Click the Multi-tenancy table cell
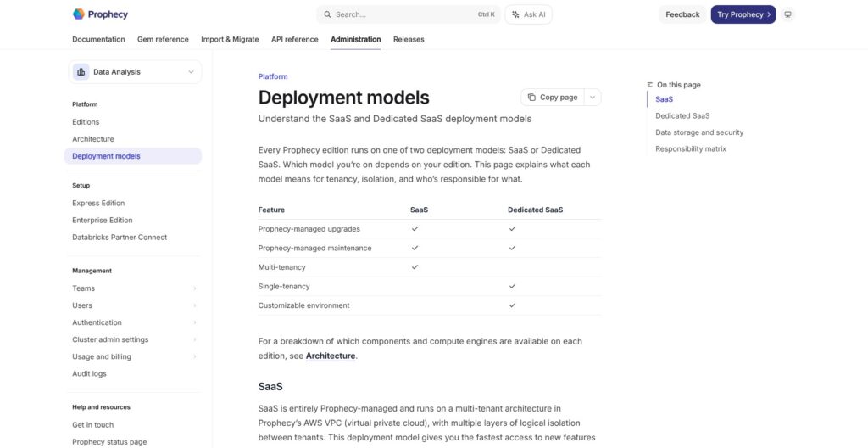Viewport: 868px width, 448px height. click(281, 267)
